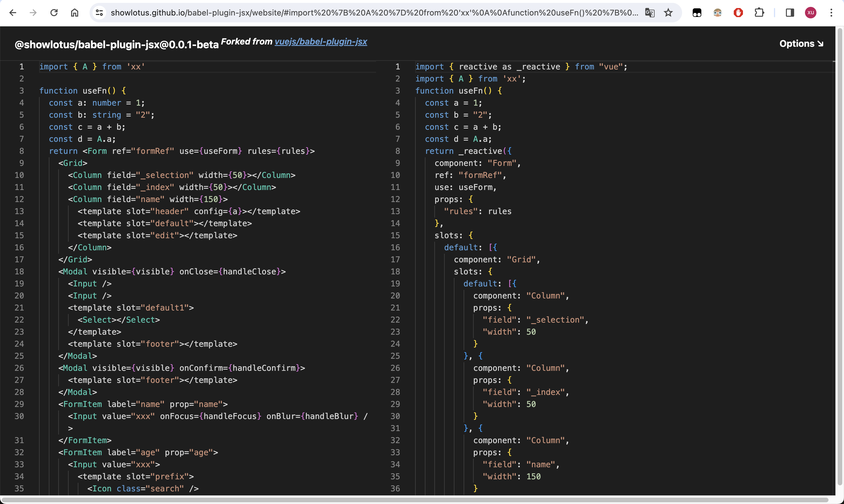Bookmark this page with the star
This screenshot has width=844, height=504.
pyautogui.click(x=668, y=13)
